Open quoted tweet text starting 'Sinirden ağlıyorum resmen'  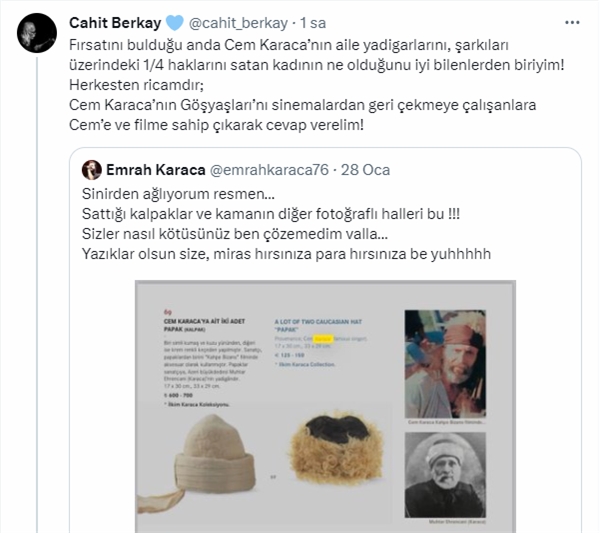[286, 224]
